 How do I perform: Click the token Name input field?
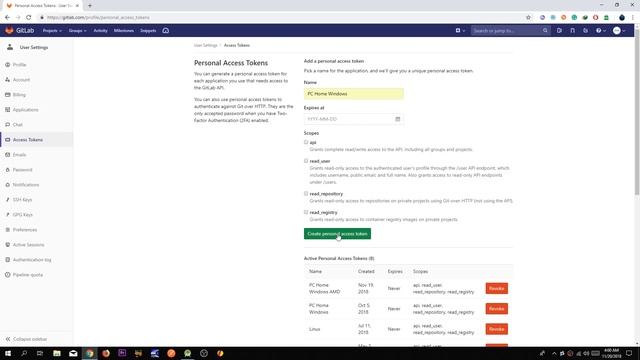353,94
